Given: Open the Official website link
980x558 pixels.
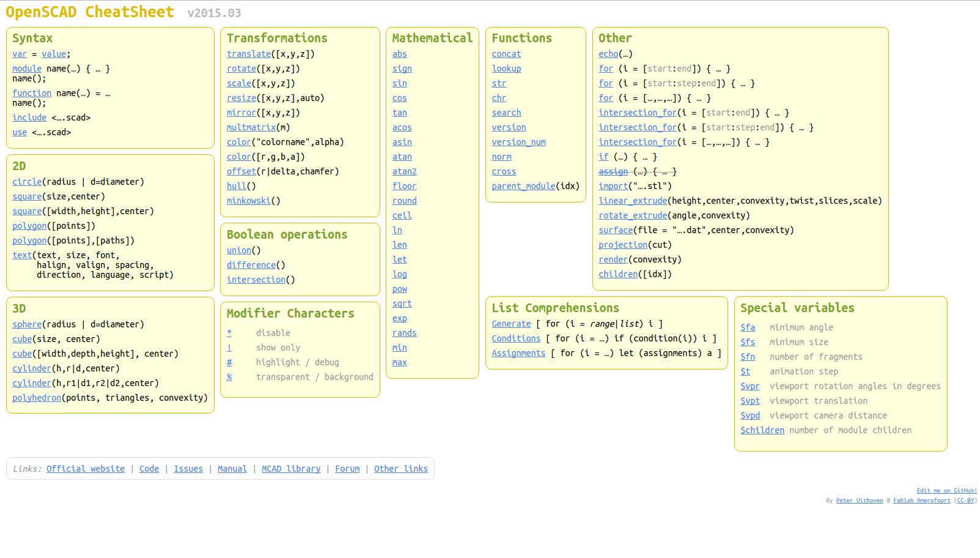Looking at the screenshot, I should point(85,469).
